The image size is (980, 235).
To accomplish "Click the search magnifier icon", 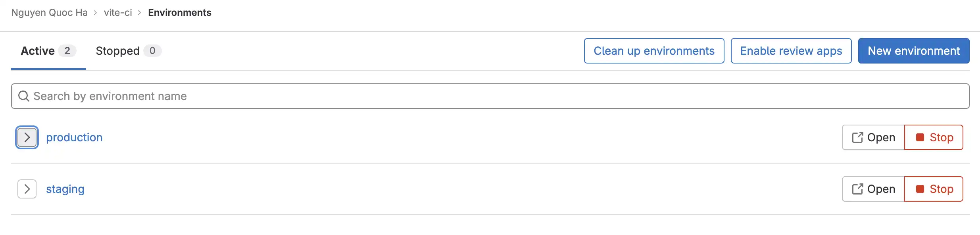I will coord(23,96).
